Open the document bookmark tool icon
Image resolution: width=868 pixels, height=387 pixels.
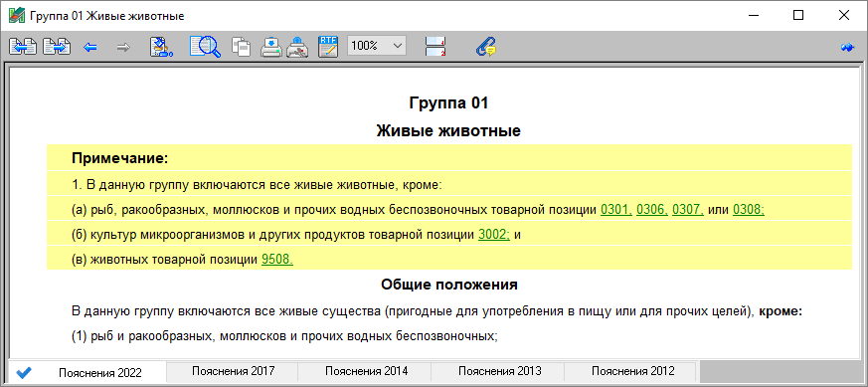pos(162,47)
